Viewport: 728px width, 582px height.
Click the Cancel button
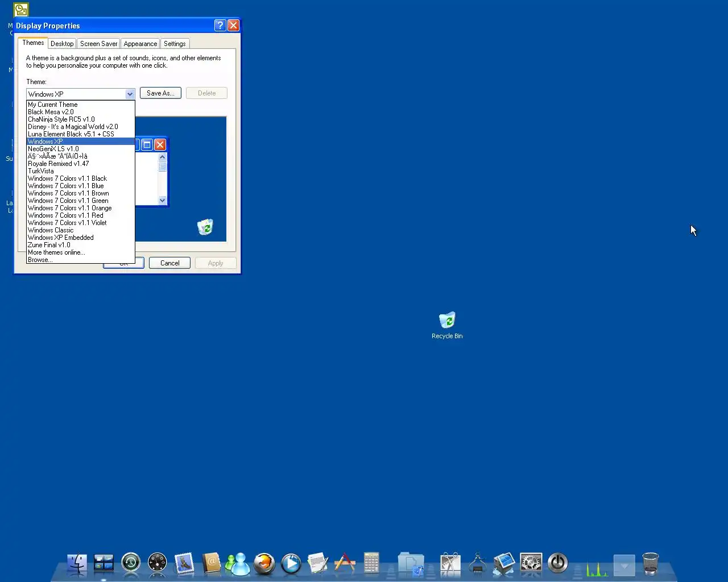pos(169,263)
